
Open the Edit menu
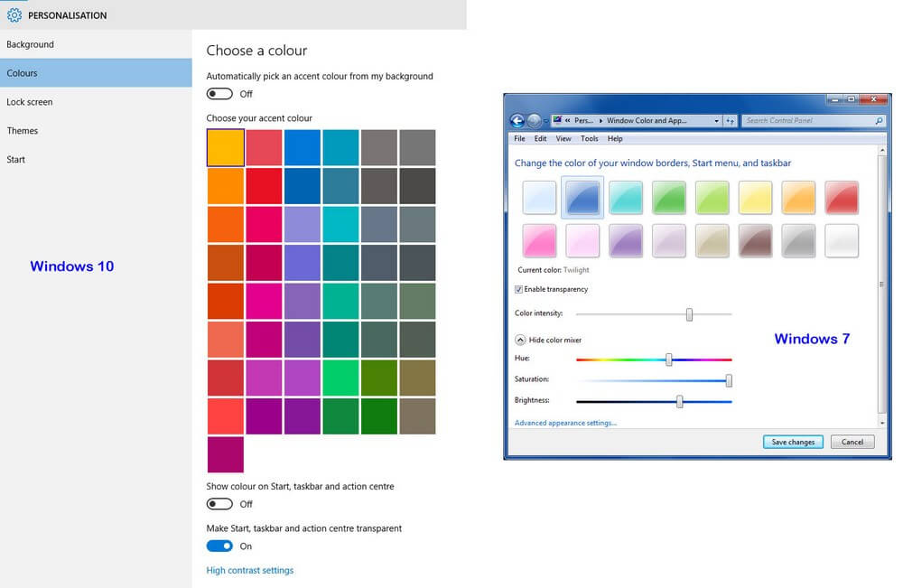click(540, 139)
